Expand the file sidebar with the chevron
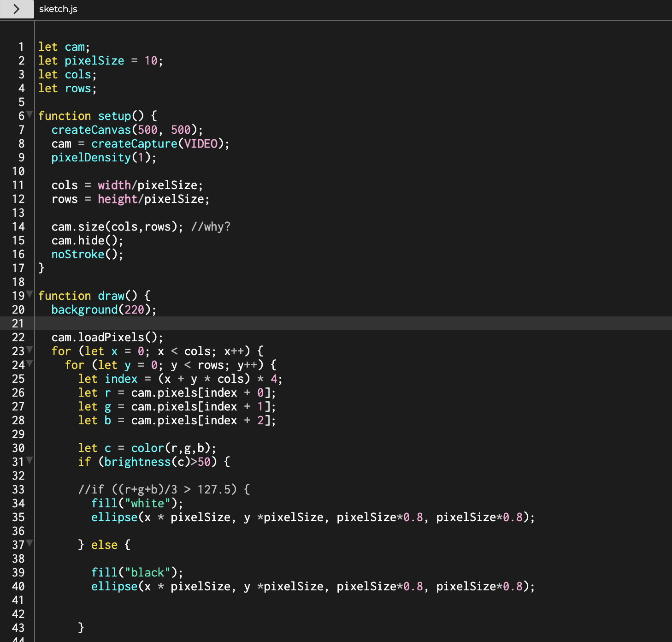The image size is (672, 642). (x=17, y=9)
